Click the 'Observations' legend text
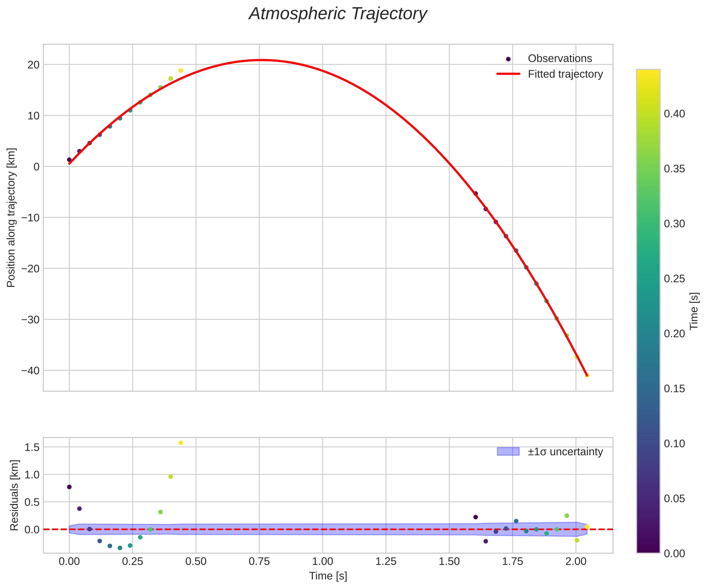 560,58
